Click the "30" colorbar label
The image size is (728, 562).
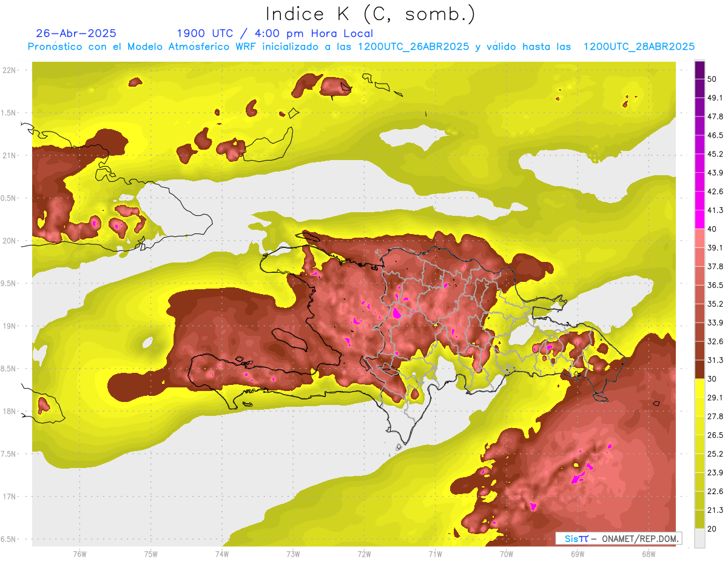[x=712, y=379]
